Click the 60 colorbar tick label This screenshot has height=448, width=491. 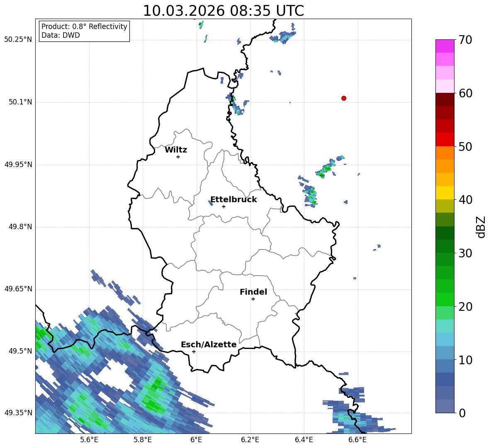(465, 93)
